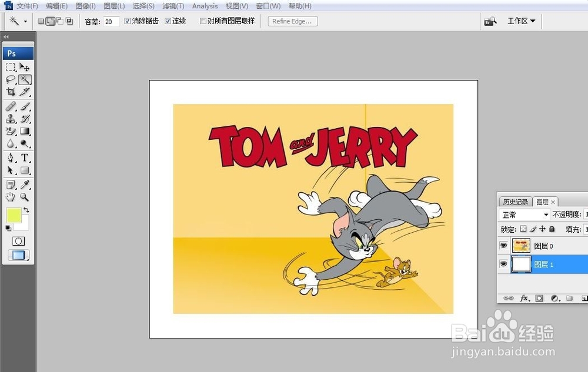Viewport: 588px width, 372px height.
Task: Collapse the toolbox with double arrow
Action: point(6,36)
